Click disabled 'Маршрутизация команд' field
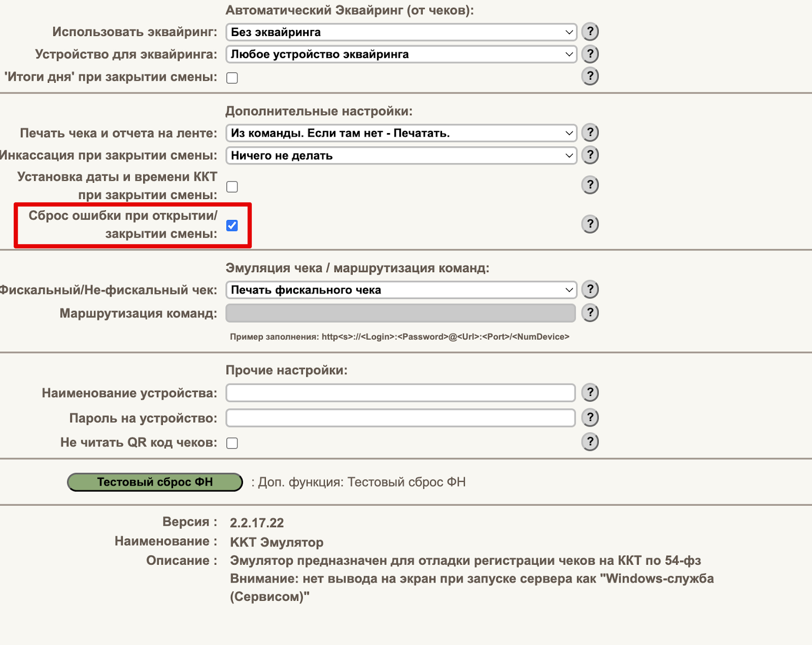This screenshot has width=812, height=645. 400,313
